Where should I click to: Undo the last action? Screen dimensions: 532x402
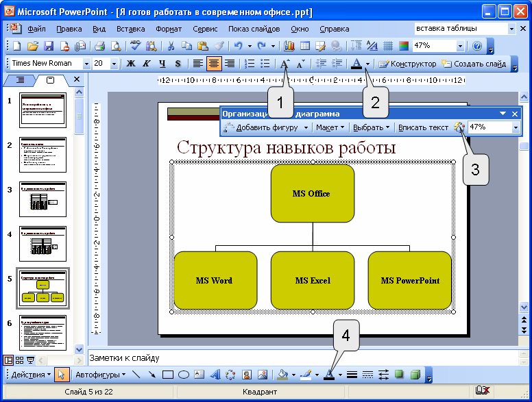click(x=239, y=46)
